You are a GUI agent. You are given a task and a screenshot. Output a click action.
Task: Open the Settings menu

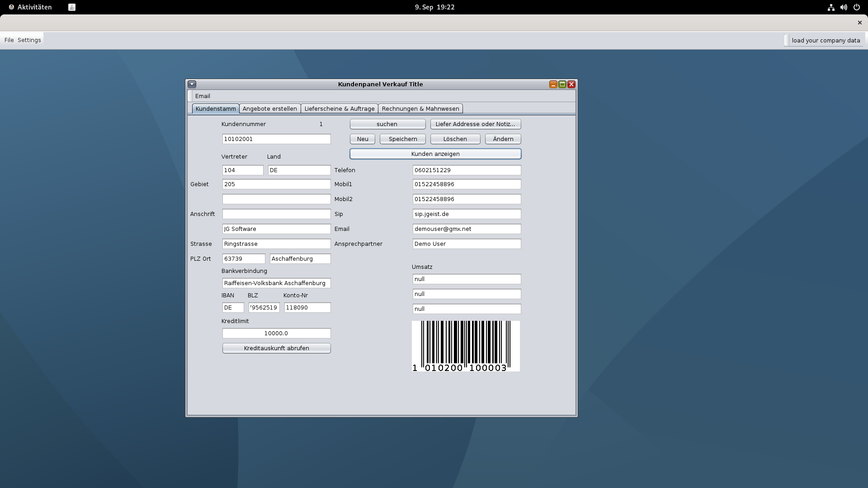coord(29,40)
